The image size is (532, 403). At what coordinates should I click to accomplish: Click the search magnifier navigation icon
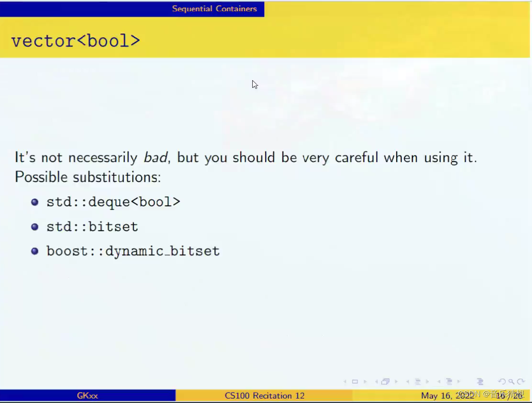511,382
